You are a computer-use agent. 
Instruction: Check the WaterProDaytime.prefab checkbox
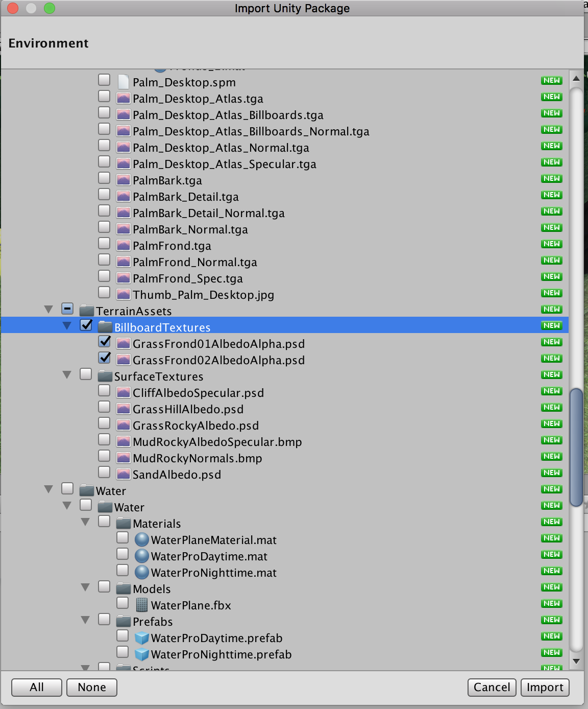pyautogui.click(x=122, y=635)
